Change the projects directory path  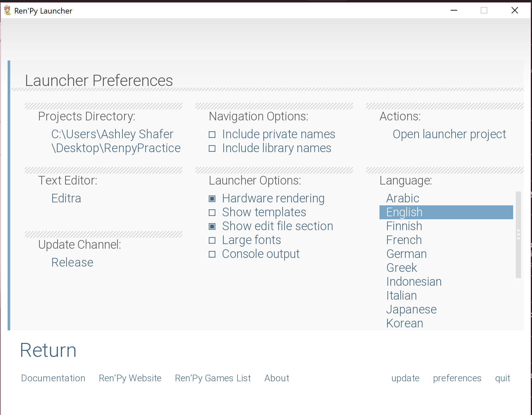pos(116,141)
